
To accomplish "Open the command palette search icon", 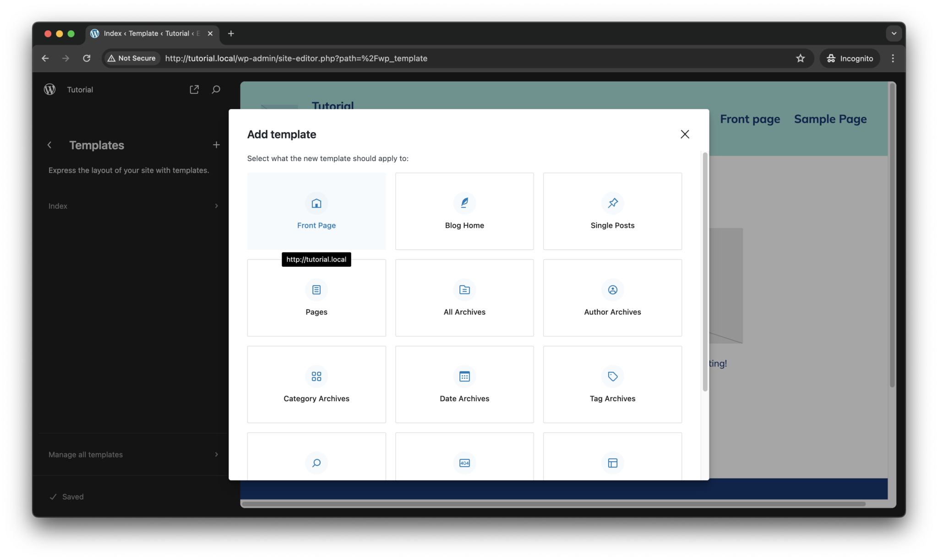I will point(216,90).
